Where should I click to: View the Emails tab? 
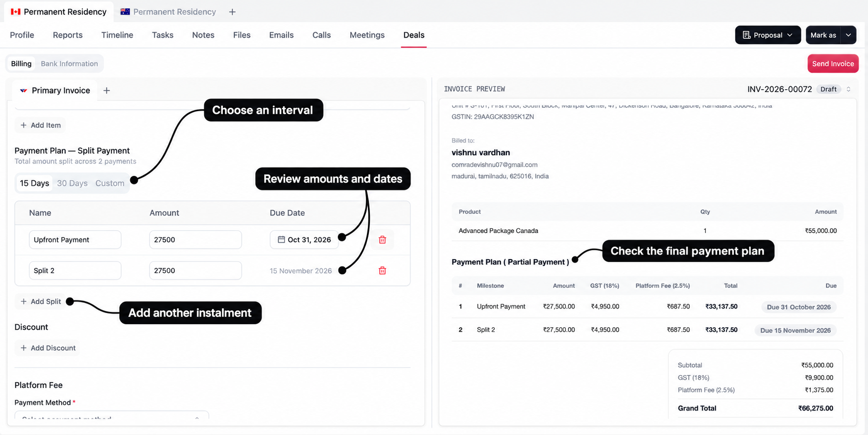[x=281, y=35]
